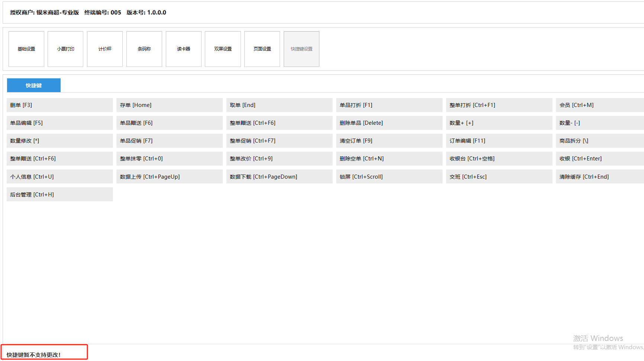Open 双屏设置 section

(x=223, y=49)
